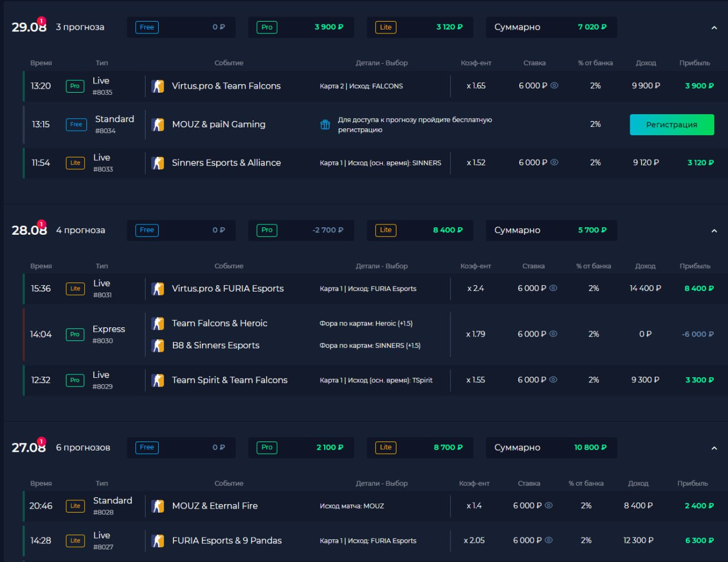
Task: Click CS game icon beside Team Falcons & Heroic
Action: click(x=158, y=323)
